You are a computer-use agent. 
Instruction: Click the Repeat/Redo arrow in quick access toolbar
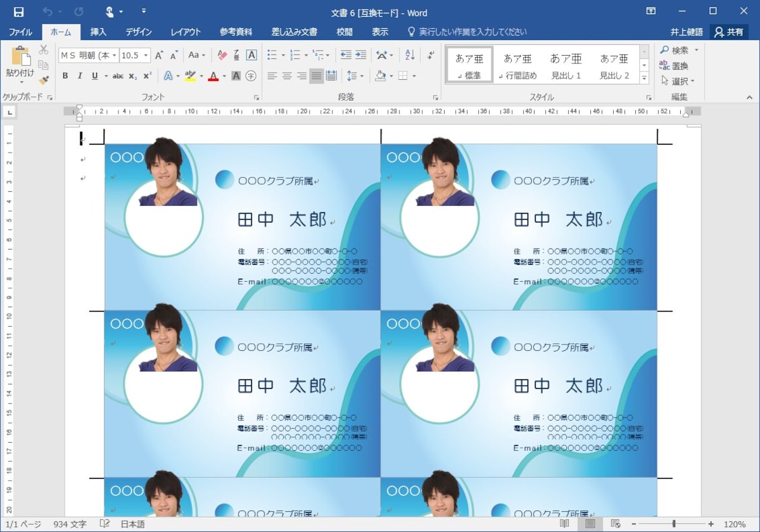(x=79, y=12)
